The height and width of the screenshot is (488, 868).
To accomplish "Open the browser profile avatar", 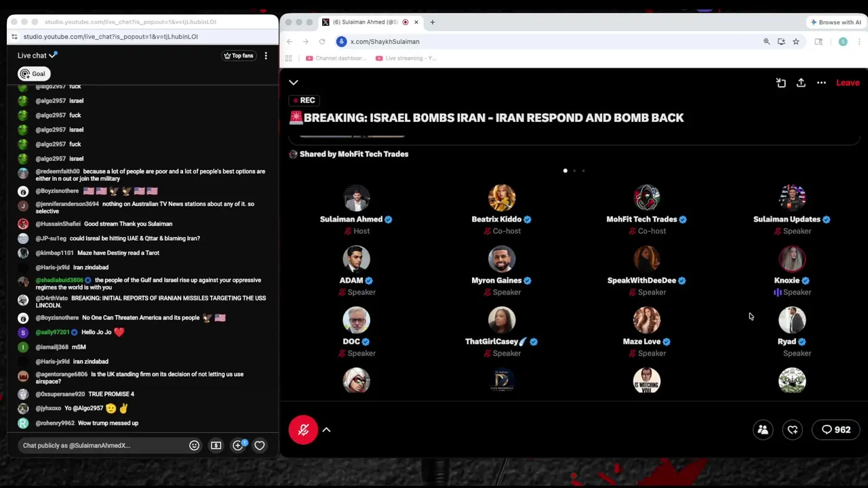I will point(843,41).
